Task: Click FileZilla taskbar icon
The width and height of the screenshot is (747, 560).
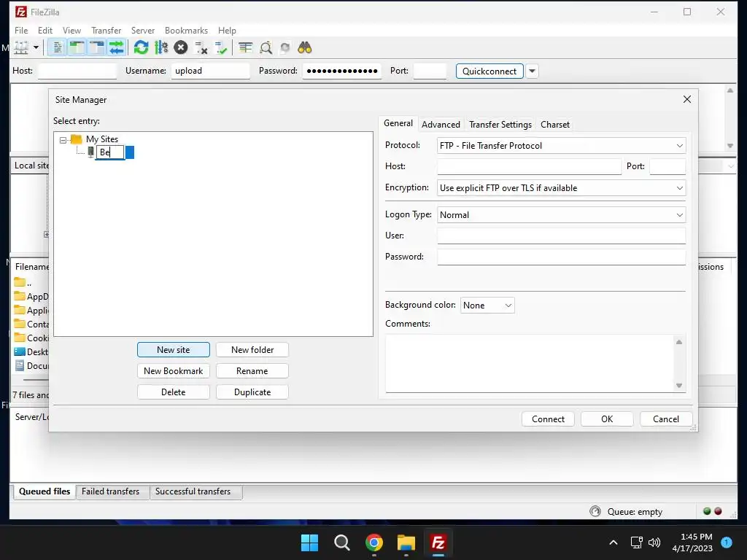Action: click(x=438, y=542)
